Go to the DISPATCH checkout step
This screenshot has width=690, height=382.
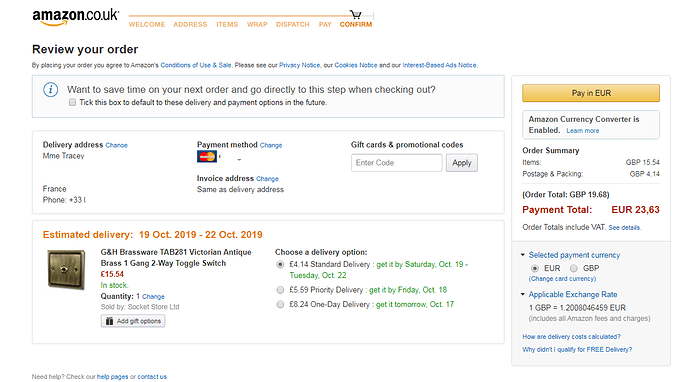click(x=293, y=25)
